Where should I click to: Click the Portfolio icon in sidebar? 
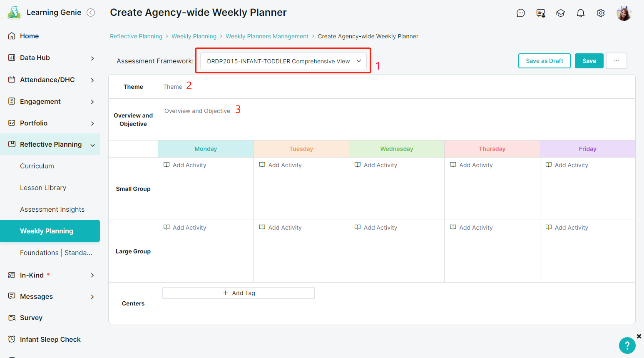[12, 123]
